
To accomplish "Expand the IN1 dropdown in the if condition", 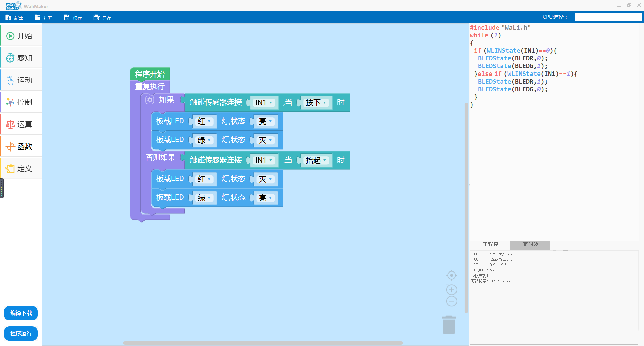I will [264, 103].
